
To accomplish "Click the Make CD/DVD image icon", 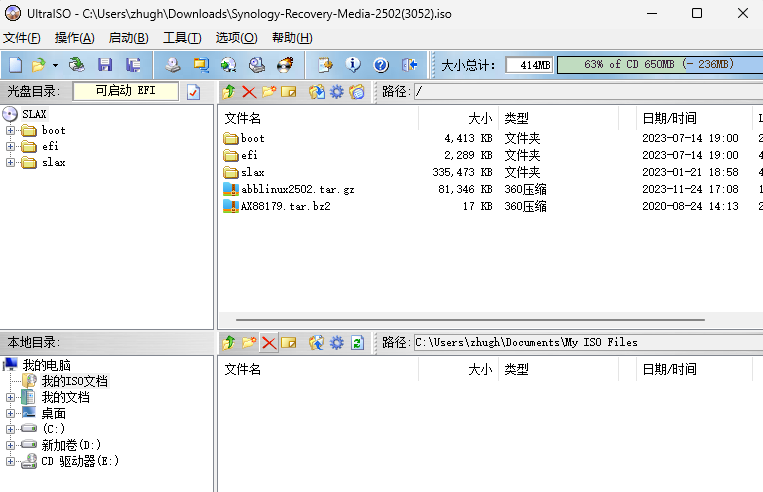I will tap(172, 65).
